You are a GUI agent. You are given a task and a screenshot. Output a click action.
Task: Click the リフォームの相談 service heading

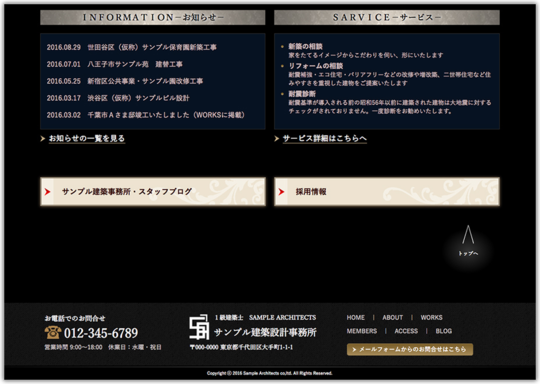pyautogui.click(x=315, y=66)
